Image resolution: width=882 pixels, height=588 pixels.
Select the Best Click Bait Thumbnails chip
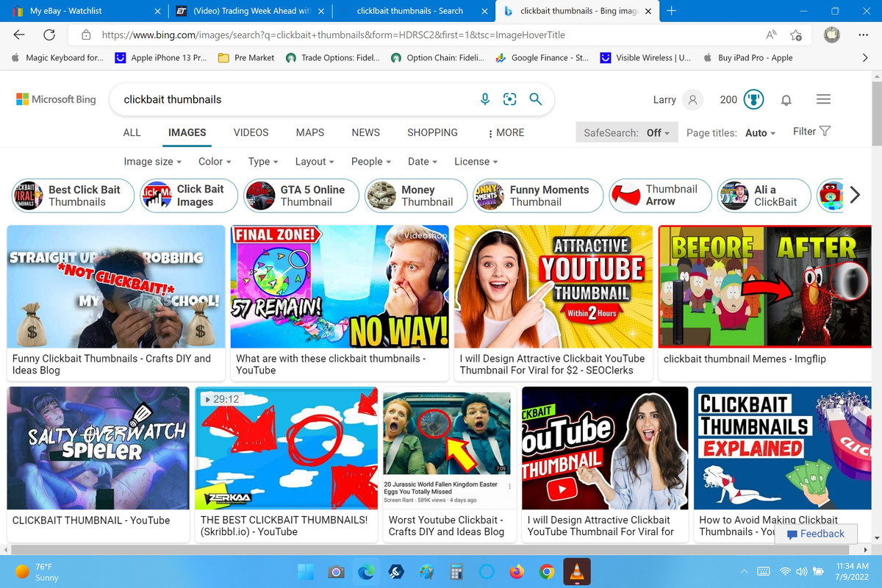73,196
